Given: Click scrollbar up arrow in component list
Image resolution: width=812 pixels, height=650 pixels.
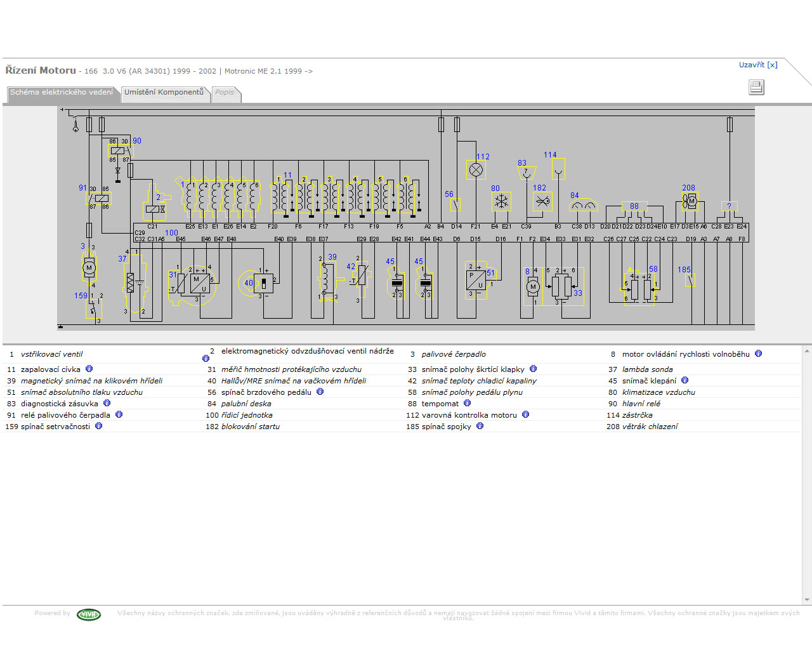Looking at the screenshot, I should (807, 351).
